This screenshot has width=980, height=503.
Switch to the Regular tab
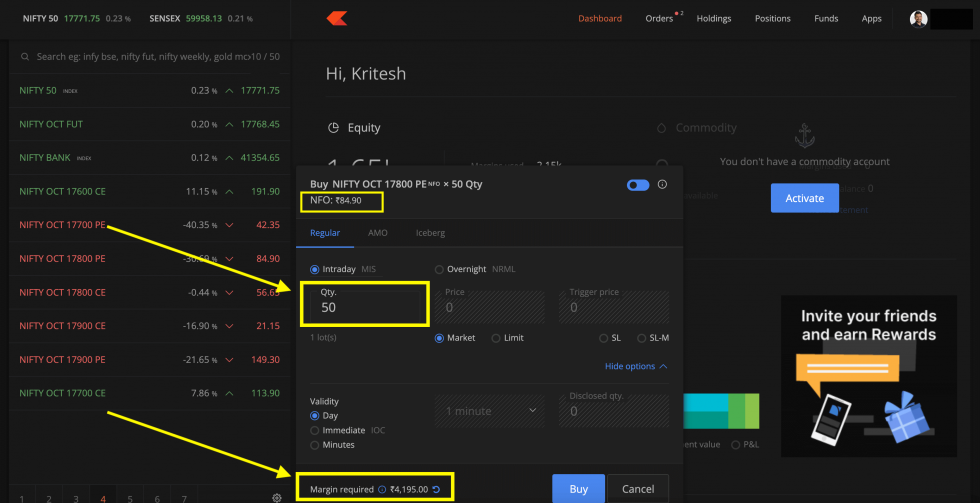(x=325, y=233)
